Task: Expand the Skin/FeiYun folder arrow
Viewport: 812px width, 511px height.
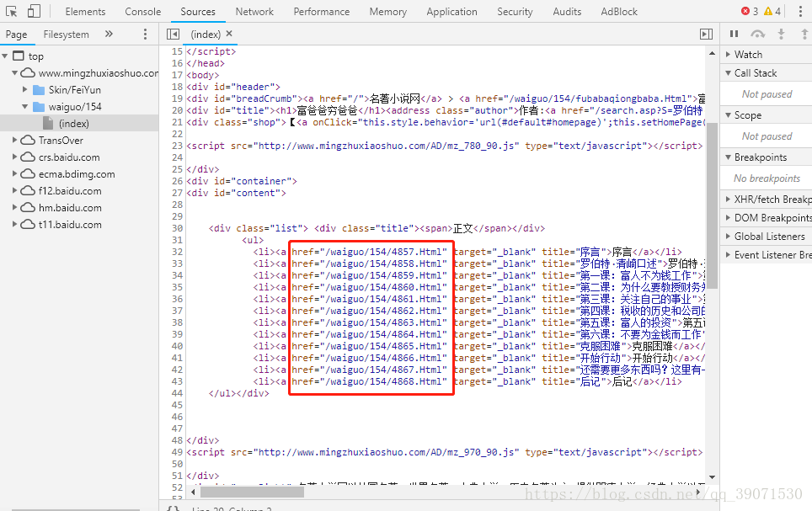Action: coord(25,89)
